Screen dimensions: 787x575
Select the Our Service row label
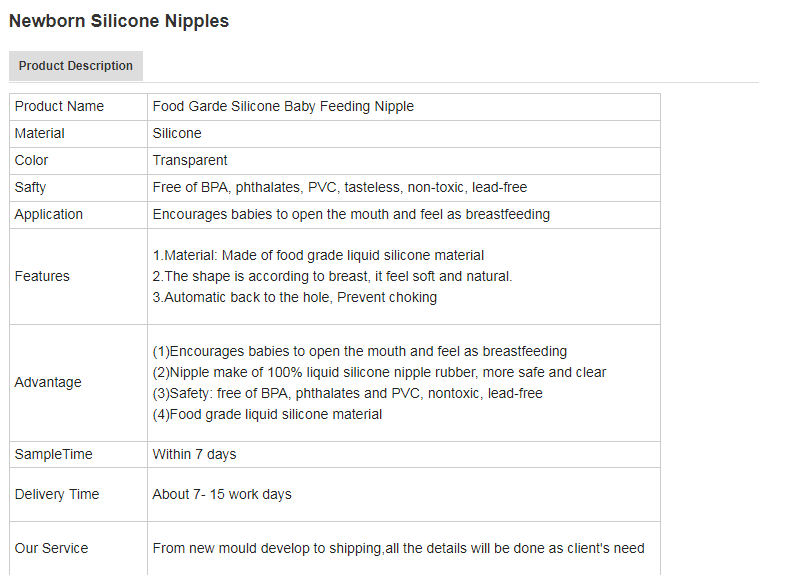click(52, 549)
